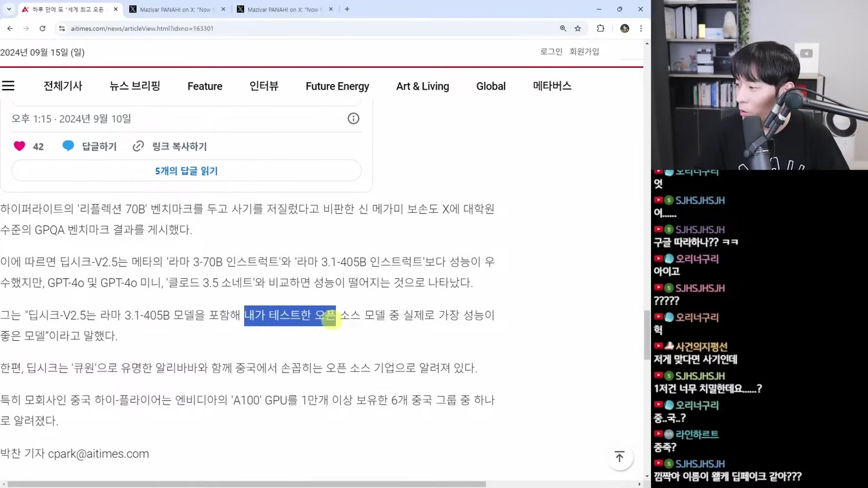Click the horizontal page scrollbar thumb
Viewport: 868px width, 488px height.
(246, 484)
